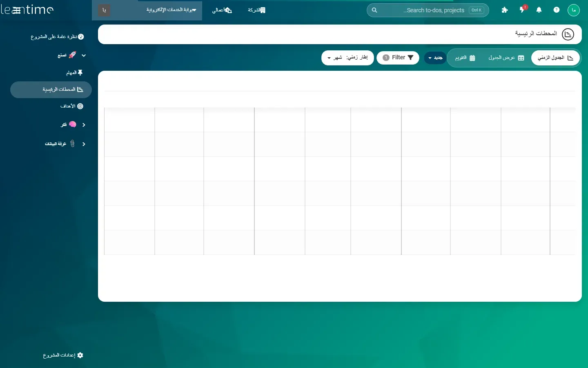Open المحطات الرئيسية in the sidebar
588x368 pixels.
pos(51,90)
